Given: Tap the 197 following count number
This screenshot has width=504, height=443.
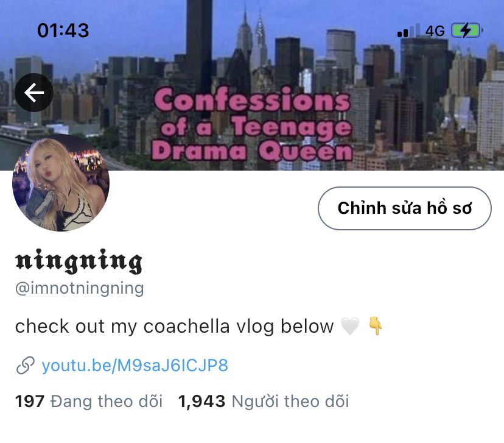Looking at the screenshot, I should [30, 402].
